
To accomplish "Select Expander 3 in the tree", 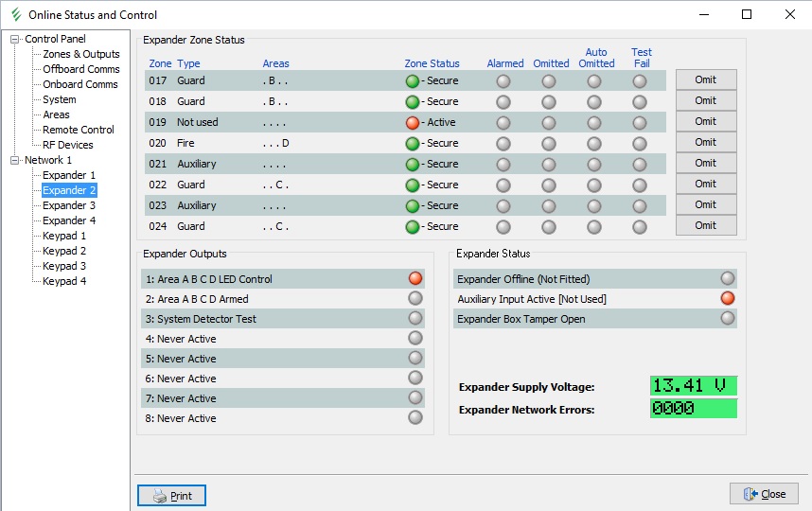I will (69, 205).
